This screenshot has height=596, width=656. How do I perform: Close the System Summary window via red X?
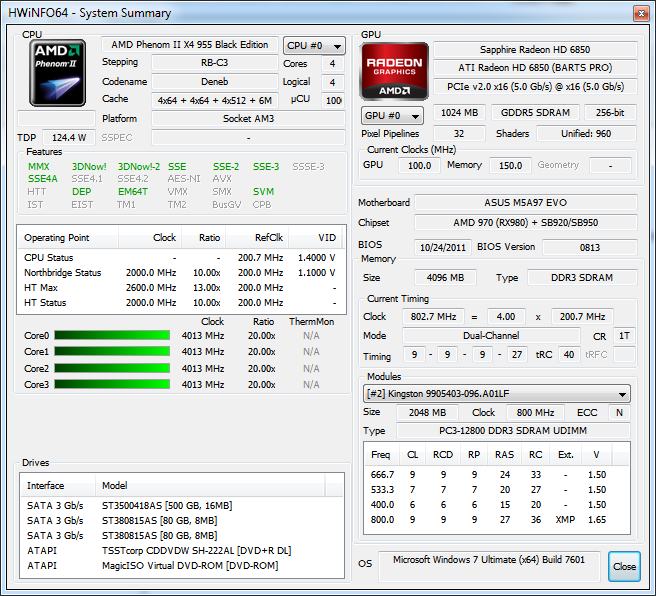coord(641,14)
